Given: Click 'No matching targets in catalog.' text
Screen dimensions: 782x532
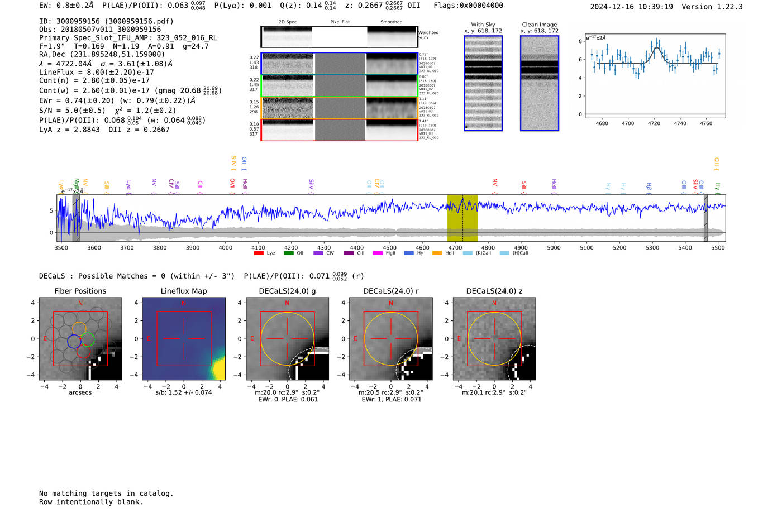Looking at the screenshot, I should [106, 493].
